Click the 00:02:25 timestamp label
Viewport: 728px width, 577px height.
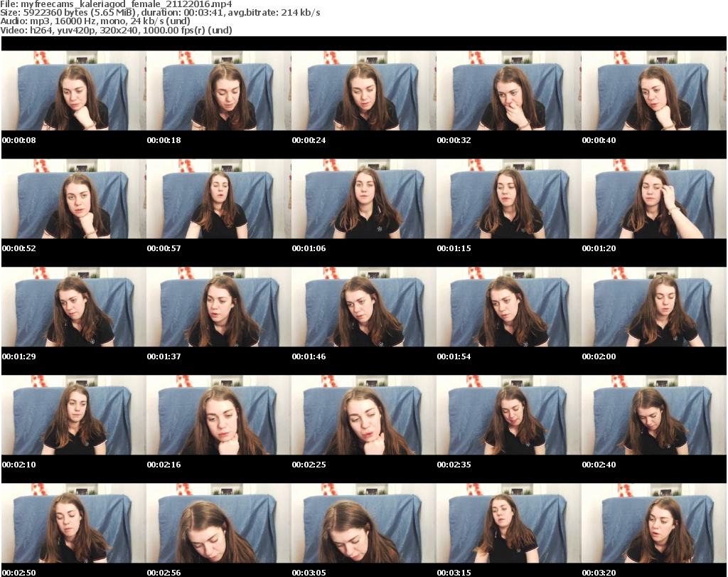[x=309, y=465]
